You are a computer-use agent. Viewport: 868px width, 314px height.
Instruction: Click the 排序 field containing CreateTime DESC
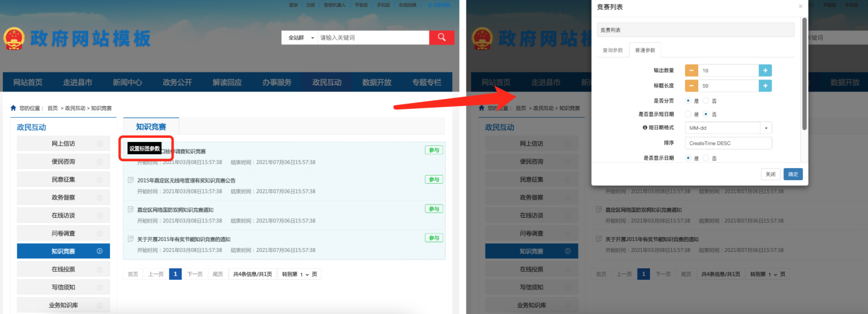coord(729,143)
